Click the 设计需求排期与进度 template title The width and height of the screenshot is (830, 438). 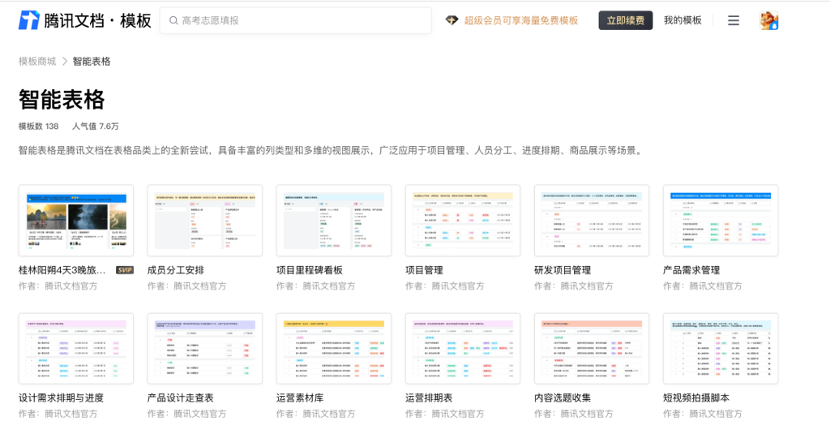[61, 398]
